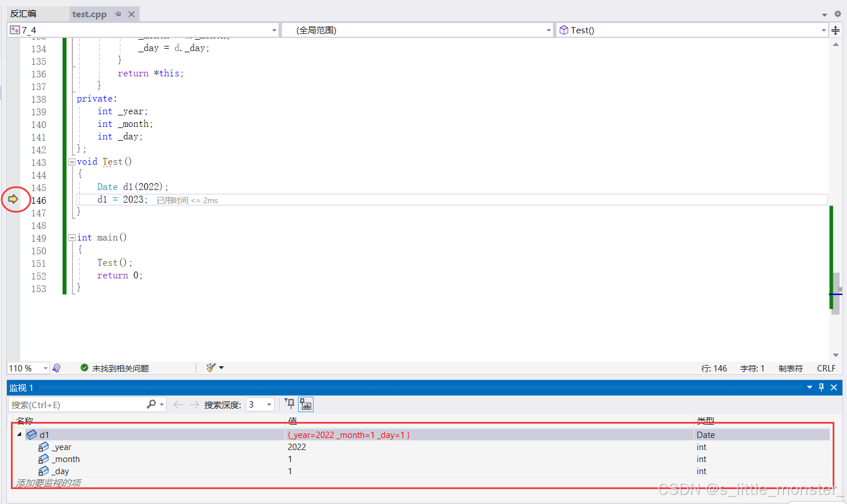The width and height of the screenshot is (847, 504).
Task: Open the Test() member dropdown
Action: point(823,30)
